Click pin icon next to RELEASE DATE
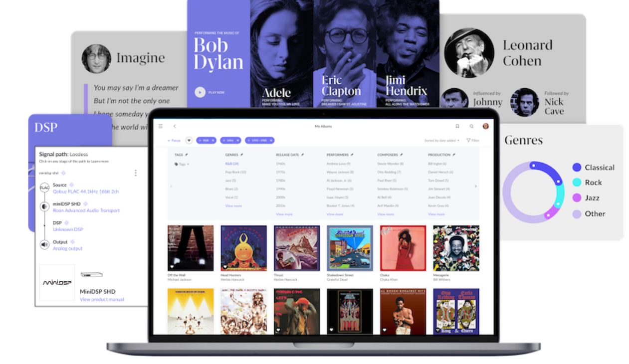The width and height of the screenshot is (629, 364). click(303, 155)
